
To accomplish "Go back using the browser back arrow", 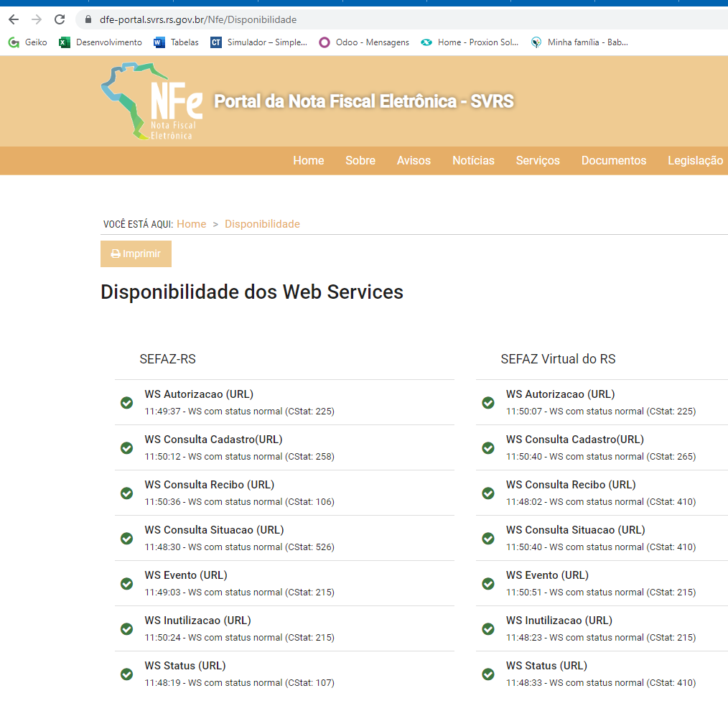I will click(14, 19).
